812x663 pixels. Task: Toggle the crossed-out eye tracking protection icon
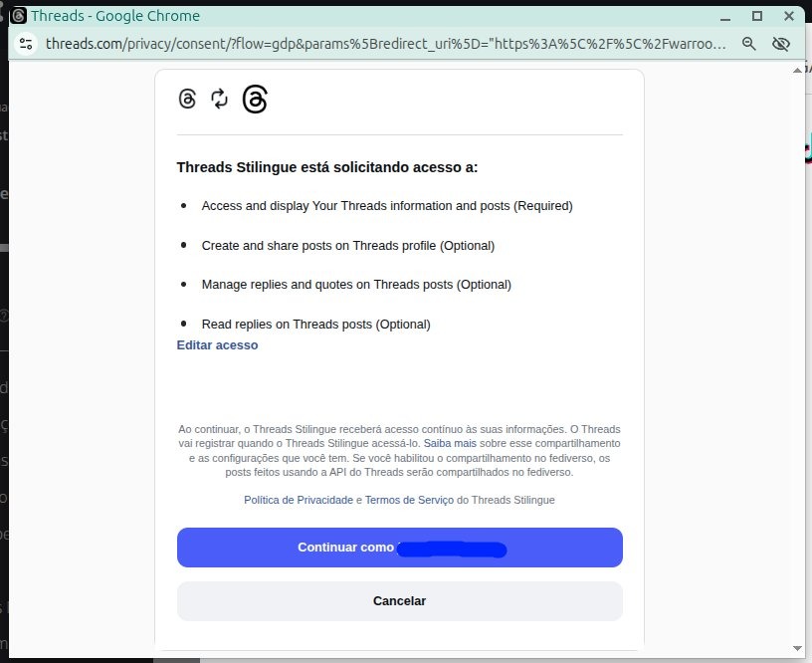[x=781, y=44]
